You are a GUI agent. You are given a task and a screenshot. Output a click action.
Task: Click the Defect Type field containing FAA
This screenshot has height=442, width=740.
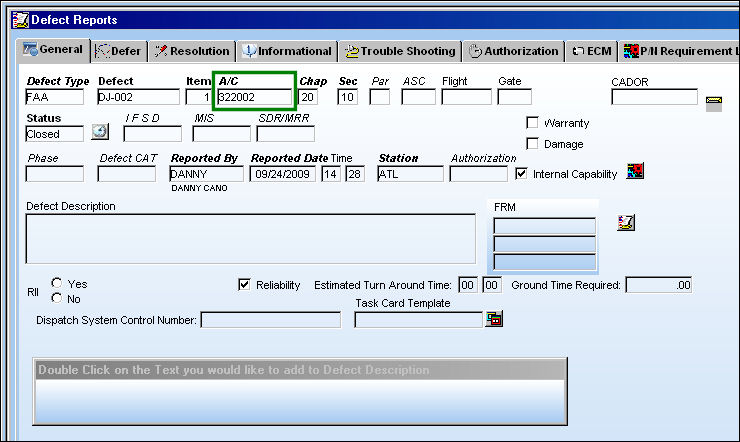pyautogui.click(x=54, y=97)
